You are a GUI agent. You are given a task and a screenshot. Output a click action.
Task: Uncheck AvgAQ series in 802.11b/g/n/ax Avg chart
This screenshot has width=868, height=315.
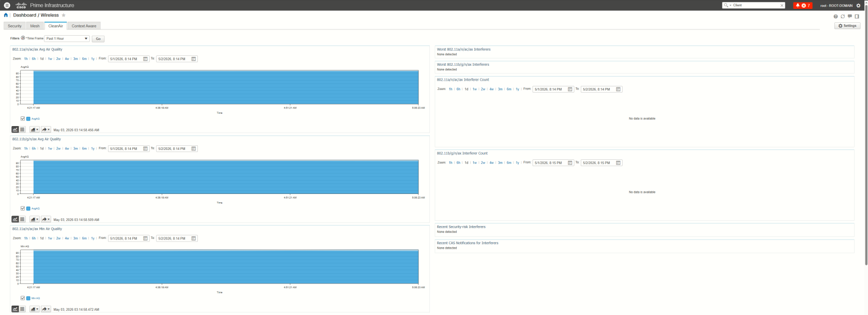pos(23,208)
